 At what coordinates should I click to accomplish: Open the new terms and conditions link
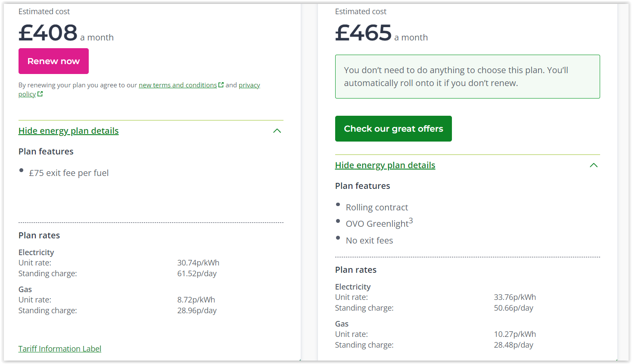(177, 85)
